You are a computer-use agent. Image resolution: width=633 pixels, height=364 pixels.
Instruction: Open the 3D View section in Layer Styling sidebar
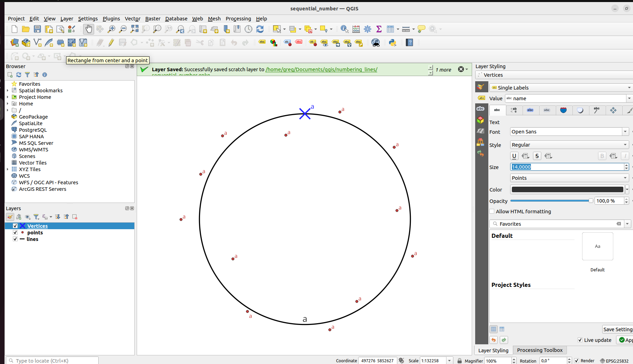480,120
